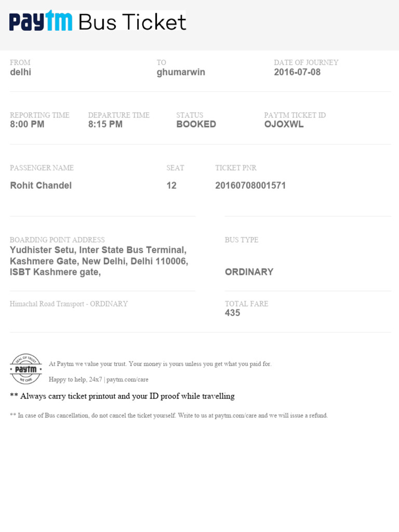Click the Paytm logo in the header

(x=41, y=21)
